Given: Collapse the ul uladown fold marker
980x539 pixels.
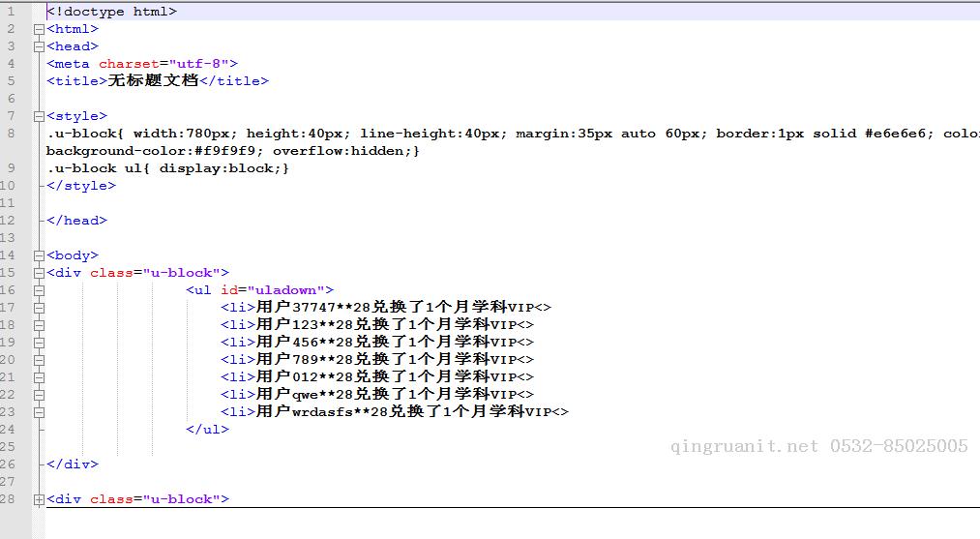Looking at the screenshot, I should point(39,290).
